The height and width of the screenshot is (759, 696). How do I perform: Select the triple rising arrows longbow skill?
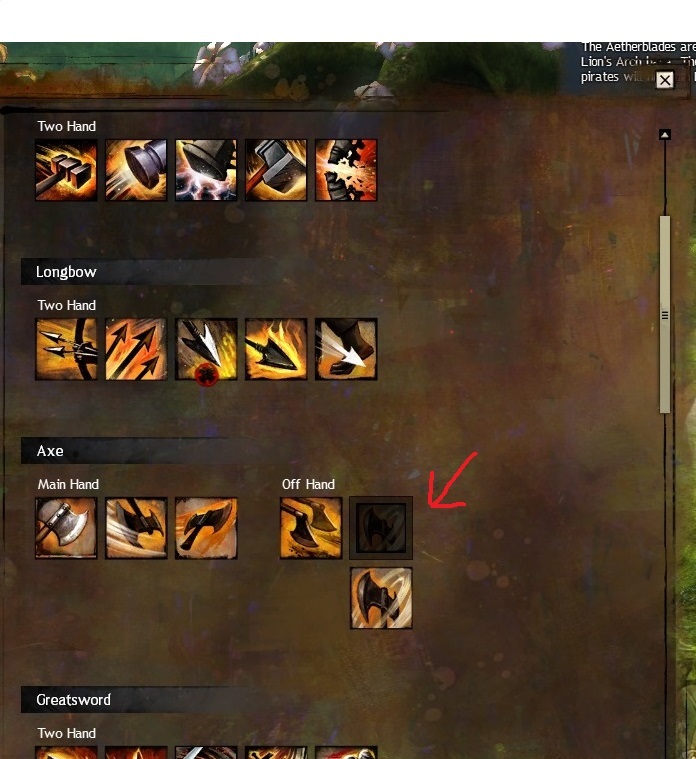(136, 349)
